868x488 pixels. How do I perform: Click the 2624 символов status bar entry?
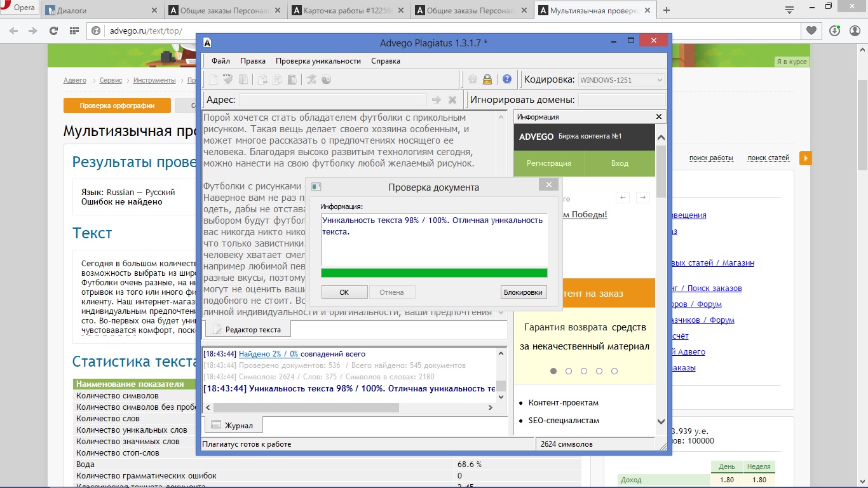click(567, 444)
